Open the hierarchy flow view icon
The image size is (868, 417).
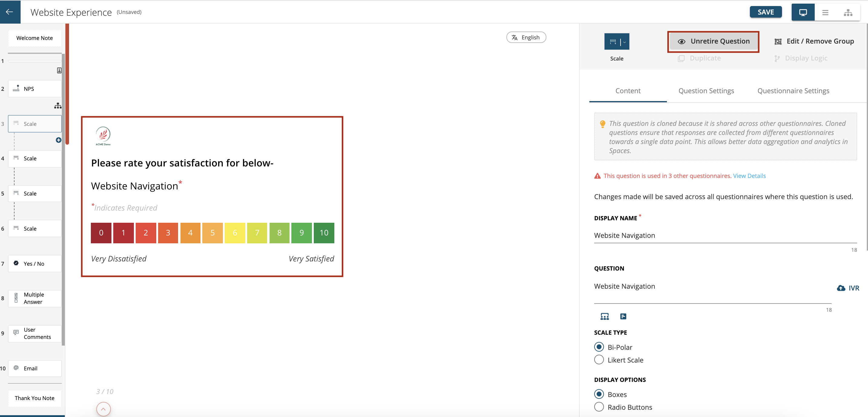tap(848, 12)
